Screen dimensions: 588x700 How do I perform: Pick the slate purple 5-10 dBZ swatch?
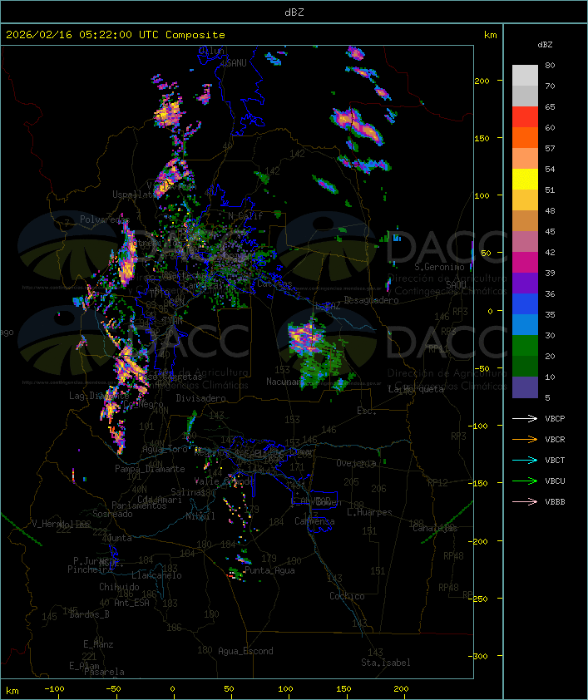525,387
